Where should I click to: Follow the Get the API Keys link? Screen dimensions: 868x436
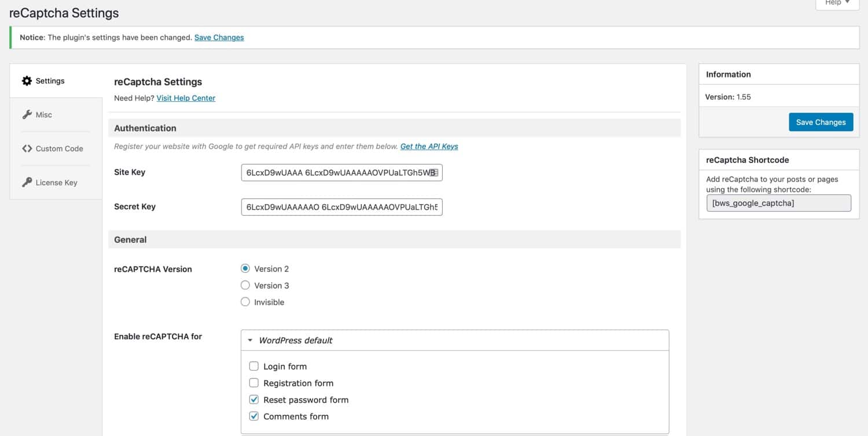[429, 146]
